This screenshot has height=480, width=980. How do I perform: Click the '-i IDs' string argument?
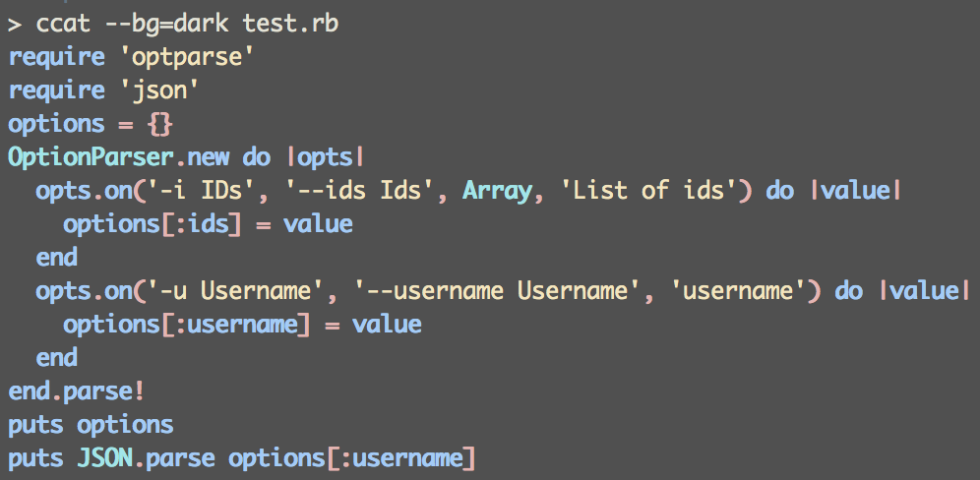201,191
